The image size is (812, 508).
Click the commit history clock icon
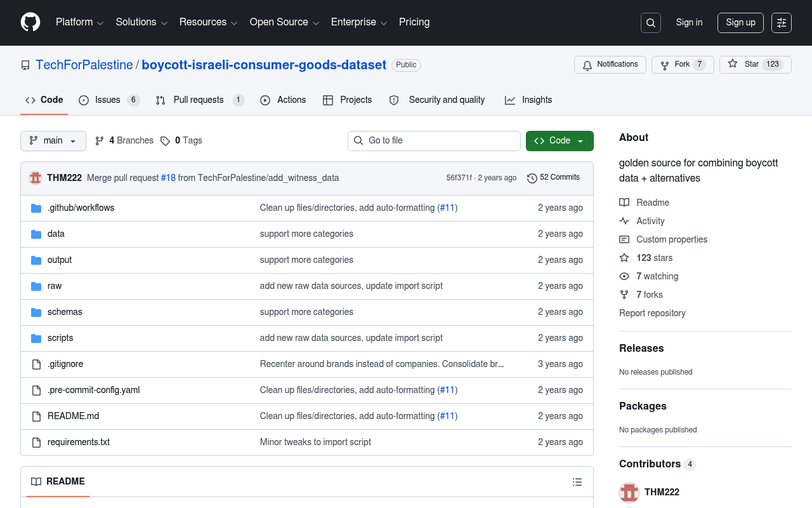coord(532,178)
